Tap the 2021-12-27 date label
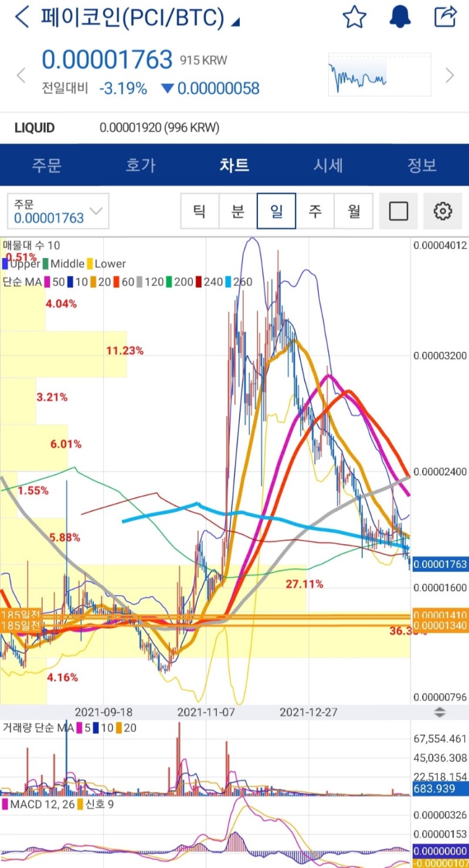The image size is (469, 868). [308, 713]
